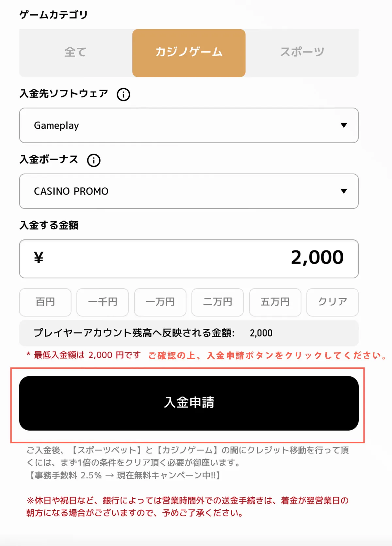Click the arrow on Gameplay dropdown
Screen dimensions: 392x546
pyautogui.click(x=344, y=125)
